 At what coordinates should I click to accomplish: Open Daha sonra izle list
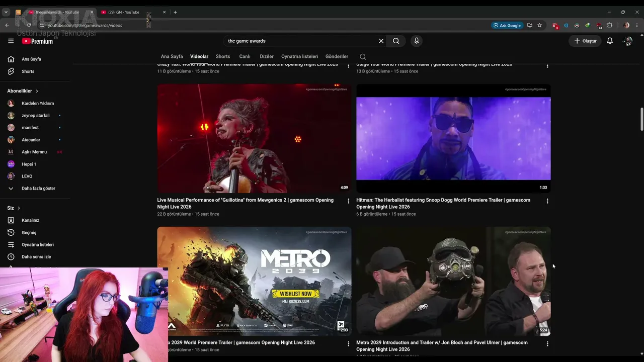click(x=35, y=257)
